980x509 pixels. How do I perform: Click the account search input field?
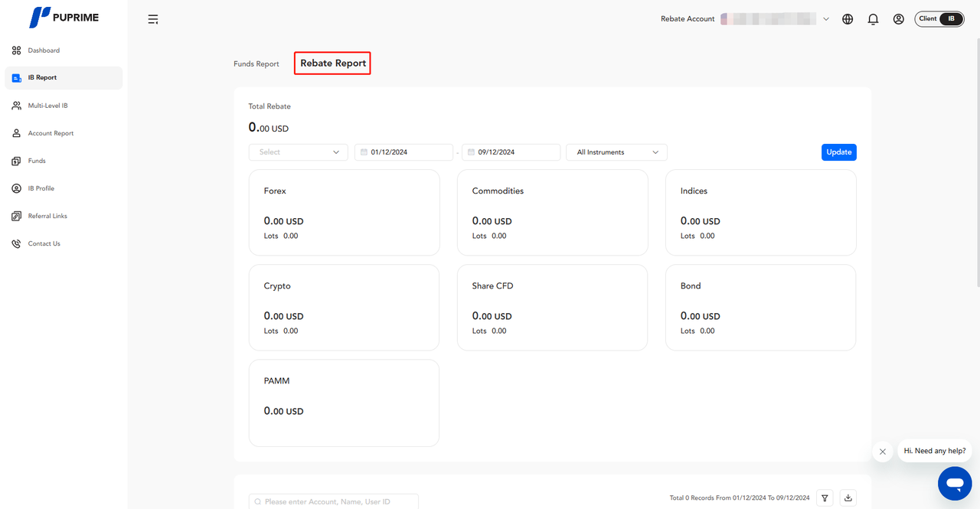point(334,501)
